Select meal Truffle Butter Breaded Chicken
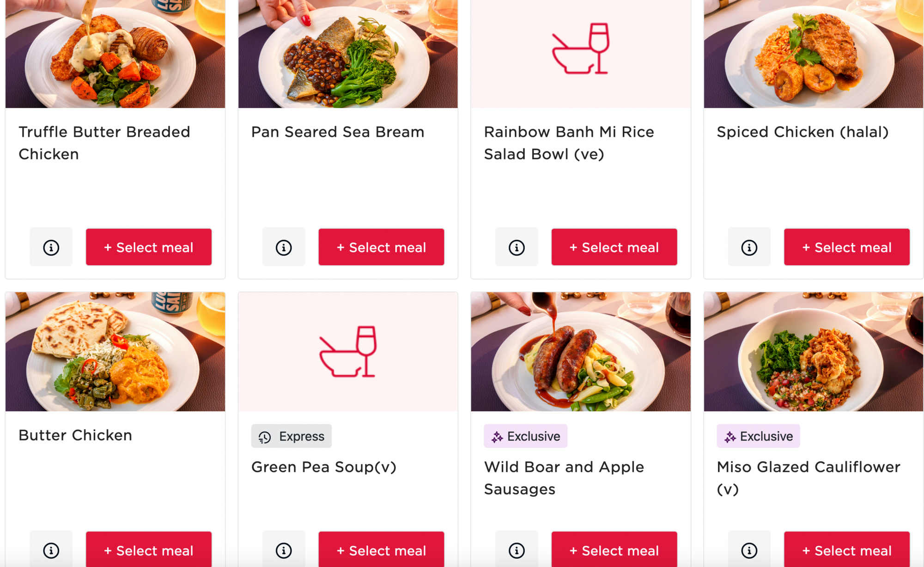The width and height of the screenshot is (924, 567). click(148, 247)
